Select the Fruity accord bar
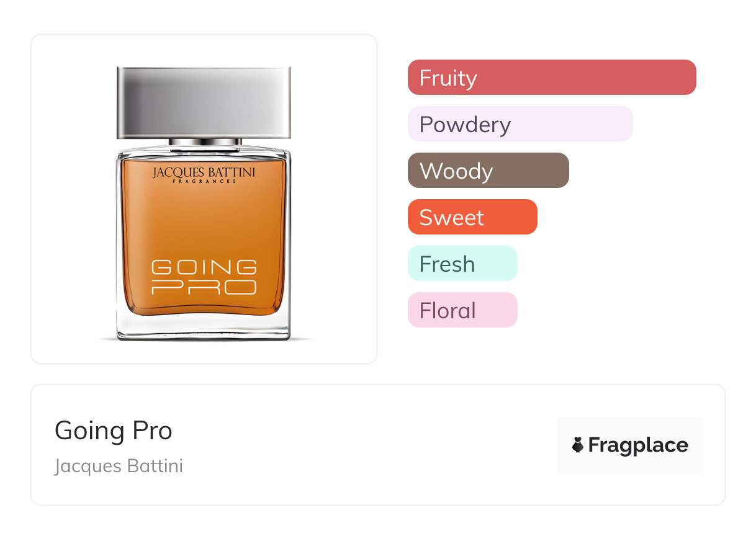Viewport: 756px width, 536px height. tap(552, 78)
